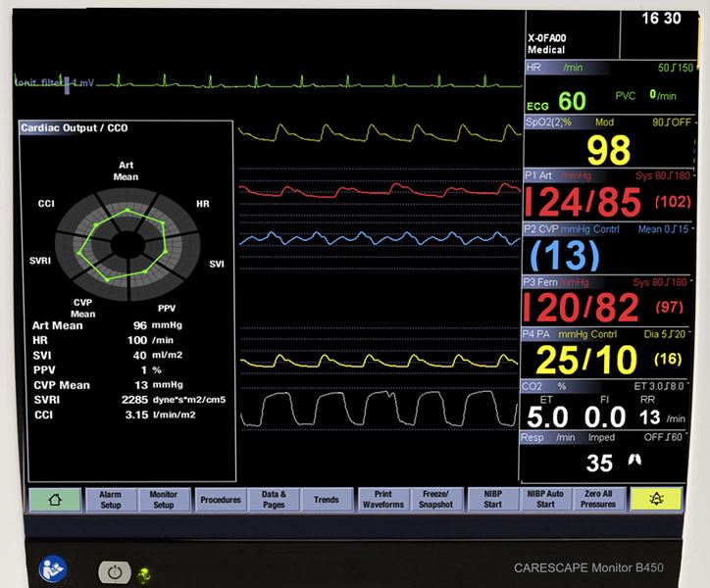Open the blue user manual icon
The width and height of the screenshot is (710, 588).
point(51,568)
